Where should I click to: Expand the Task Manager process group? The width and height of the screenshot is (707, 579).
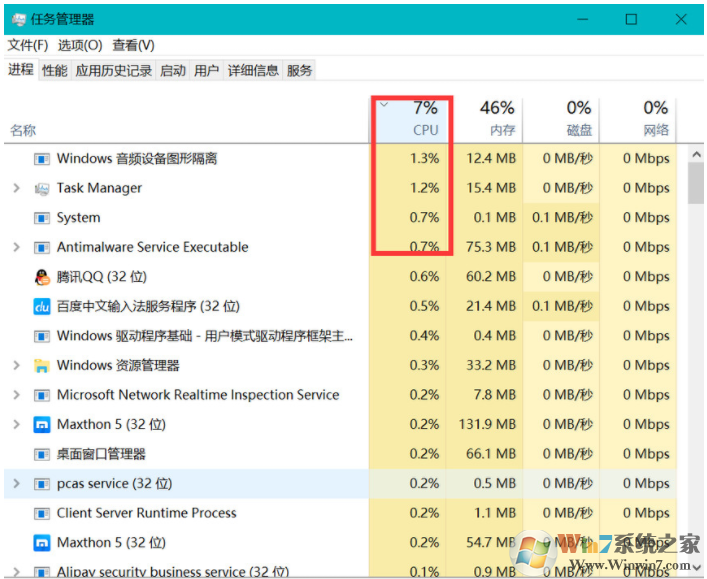click(x=17, y=188)
